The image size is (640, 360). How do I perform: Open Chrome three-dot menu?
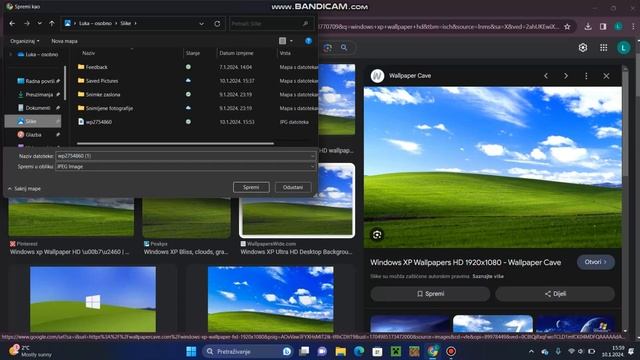coord(633,27)
